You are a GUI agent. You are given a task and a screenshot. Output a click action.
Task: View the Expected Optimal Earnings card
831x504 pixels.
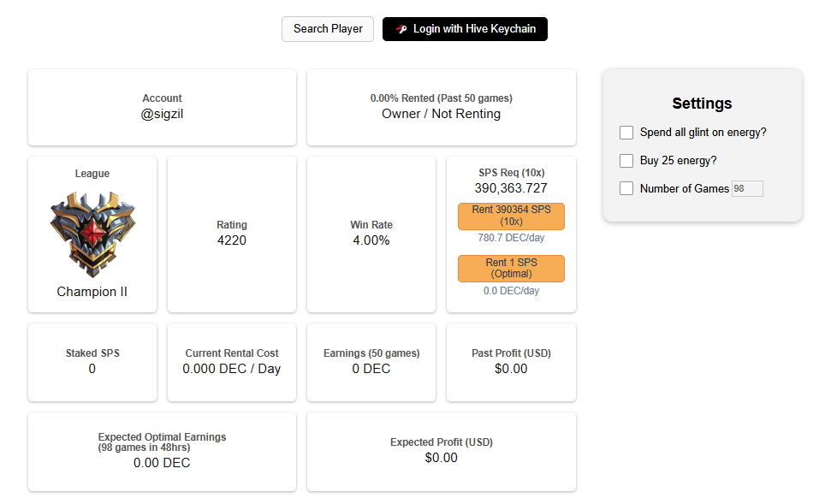coord(162,452)
